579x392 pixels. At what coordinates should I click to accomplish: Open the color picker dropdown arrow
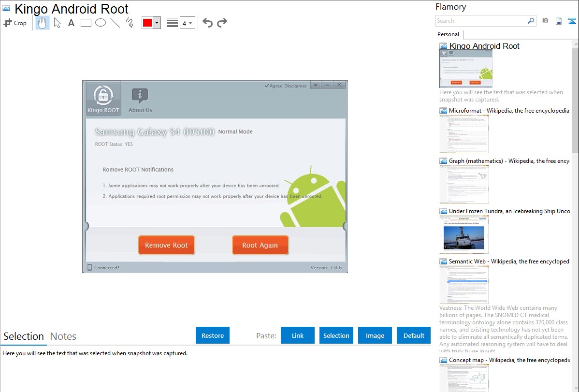(x=157, y=23)
